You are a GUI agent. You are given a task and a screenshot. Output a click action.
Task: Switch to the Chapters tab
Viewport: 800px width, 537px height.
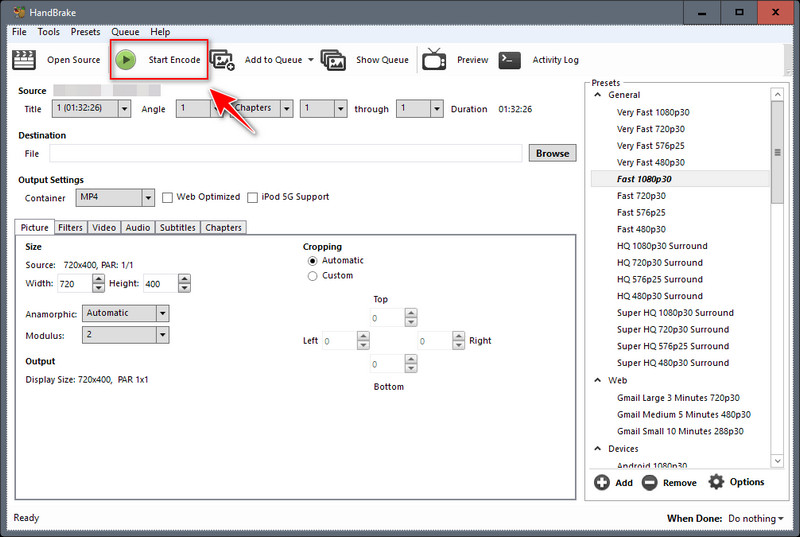coord(223,227)
